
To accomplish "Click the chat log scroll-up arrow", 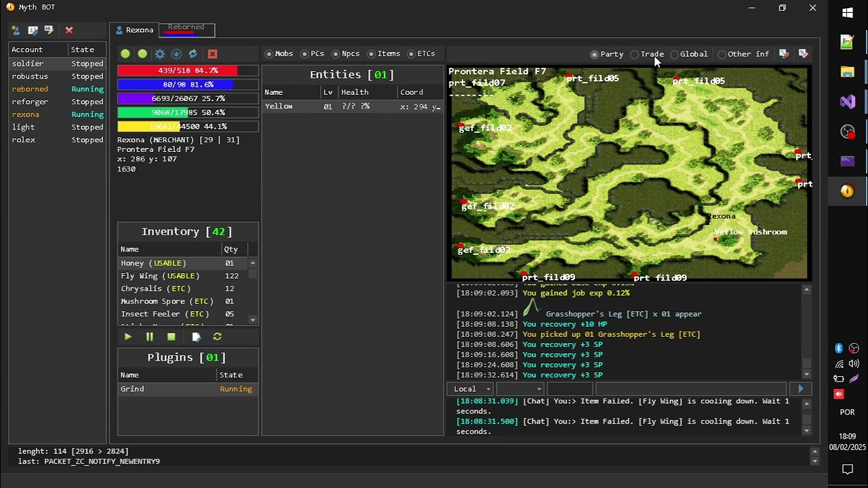I will (806, 403).
